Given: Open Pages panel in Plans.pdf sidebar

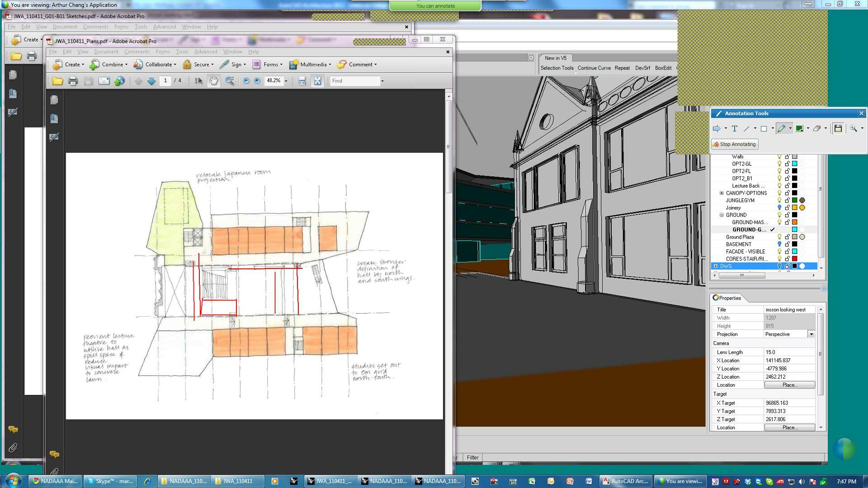Looking at the screenshot, I should coord(54,100).
